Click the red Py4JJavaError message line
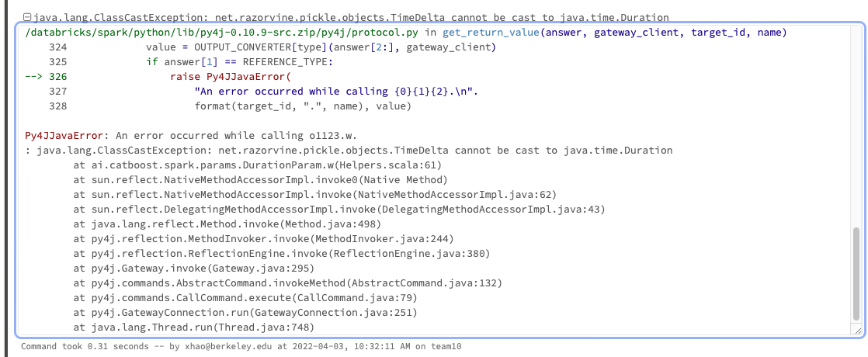 pyautogui.click(x=192, y=136)
